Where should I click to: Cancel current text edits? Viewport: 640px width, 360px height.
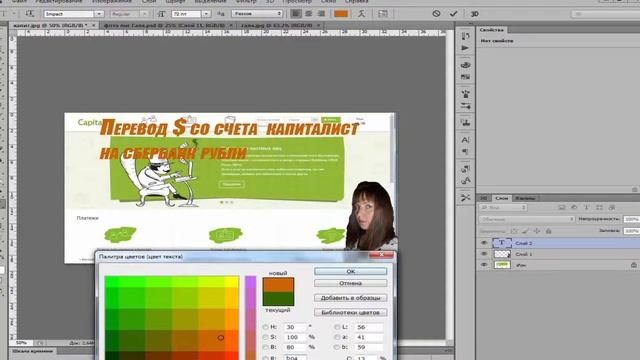[x=436, y=13]
